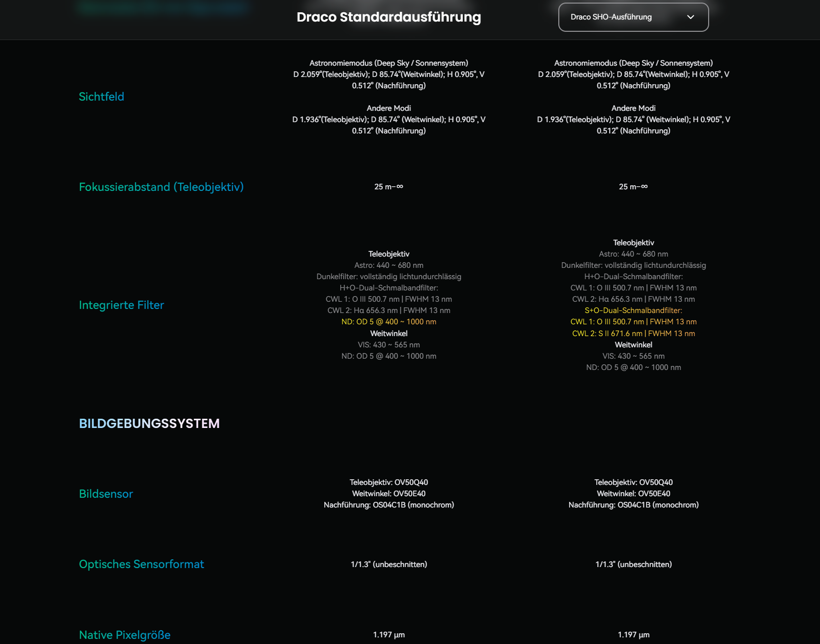
Task: Select CWL 2: Hα 656.3 nm in SHO-Ausführung column
Action: [634, 299]
